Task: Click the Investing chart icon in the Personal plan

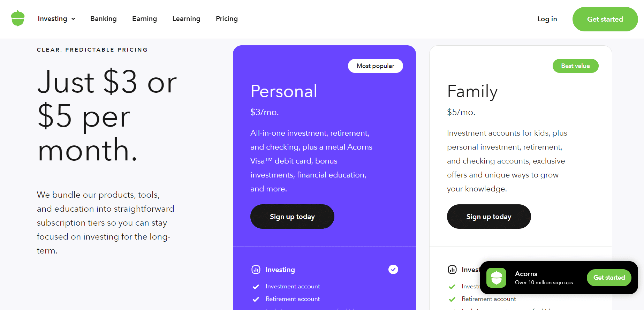Action: 256,270
